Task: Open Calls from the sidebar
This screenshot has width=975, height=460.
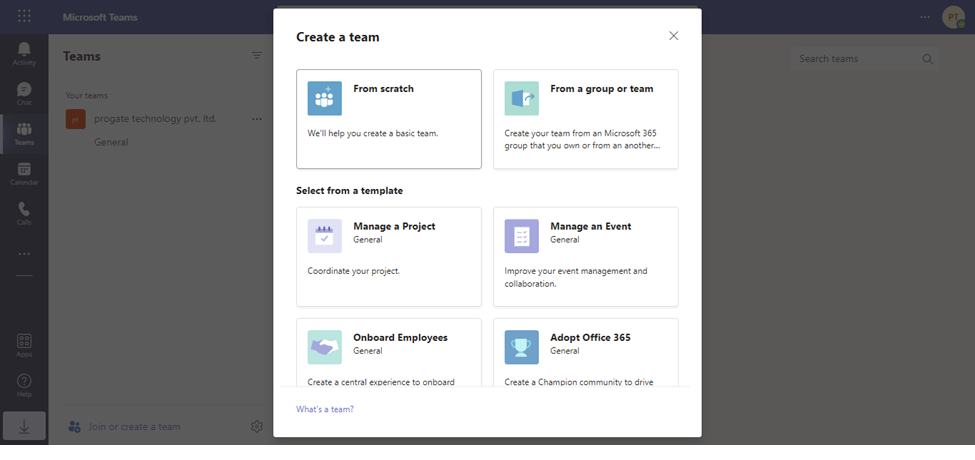Action: coord(24,212)
